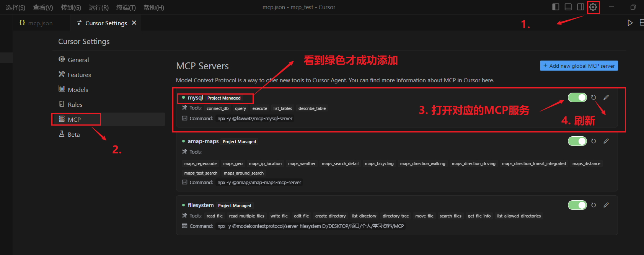Screen dimensions: 644x255
Task: Click the maps_bicycling tool tag
Action: (x=379, y=163)
